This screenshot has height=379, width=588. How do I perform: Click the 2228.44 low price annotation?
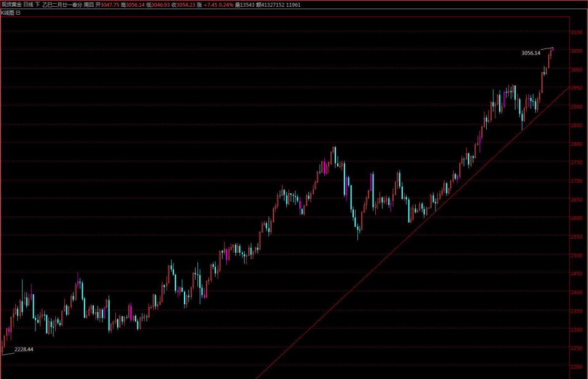coord(23,349)
